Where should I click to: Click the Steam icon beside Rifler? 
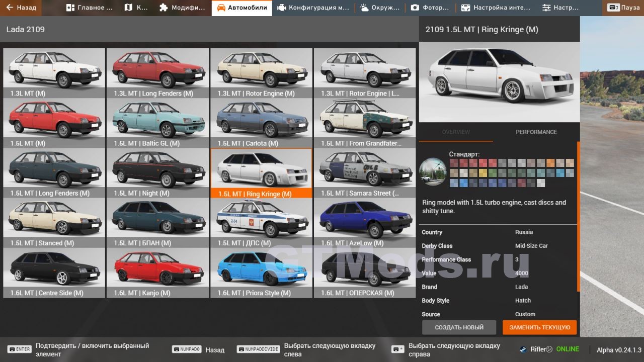[523, 349]
